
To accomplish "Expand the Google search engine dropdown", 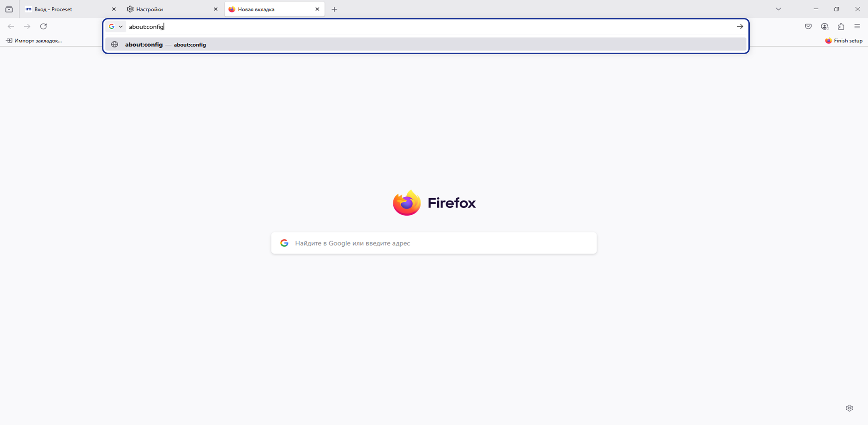I will [115, 27].
